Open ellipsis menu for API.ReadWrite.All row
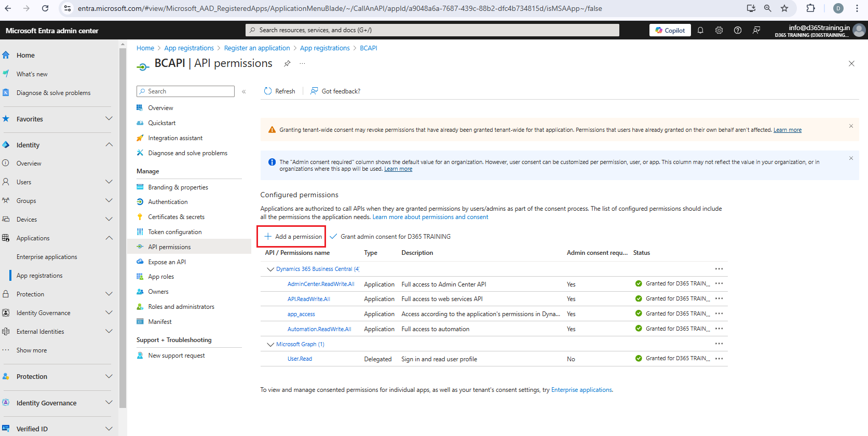The image size is (868, 436). [x=719, y=298]
